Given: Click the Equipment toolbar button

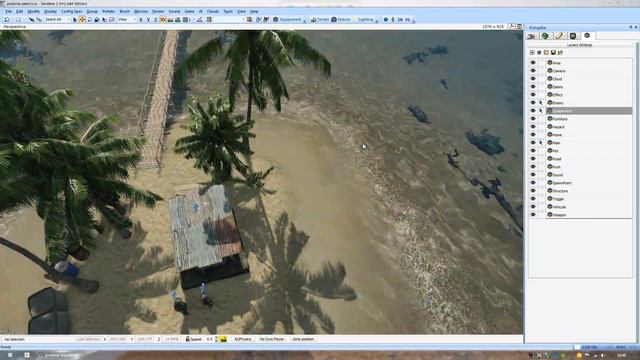Looking at the screenshot, I should (287, 19).
